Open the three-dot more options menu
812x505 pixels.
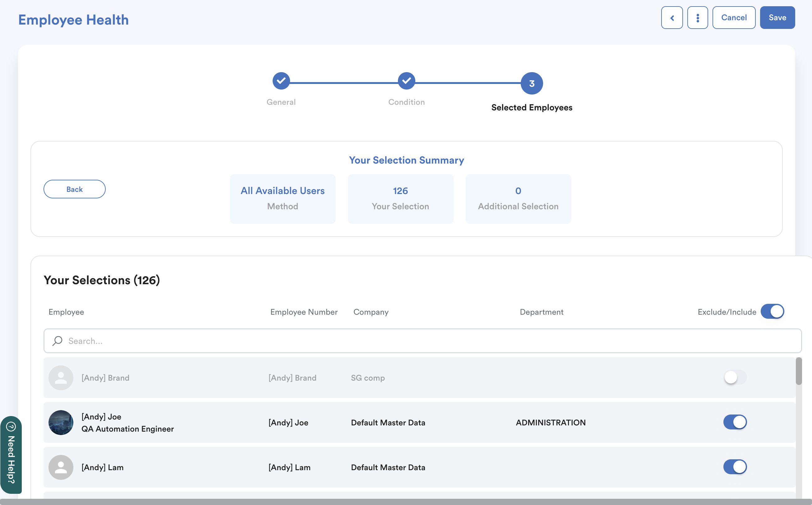click(698, 18)
